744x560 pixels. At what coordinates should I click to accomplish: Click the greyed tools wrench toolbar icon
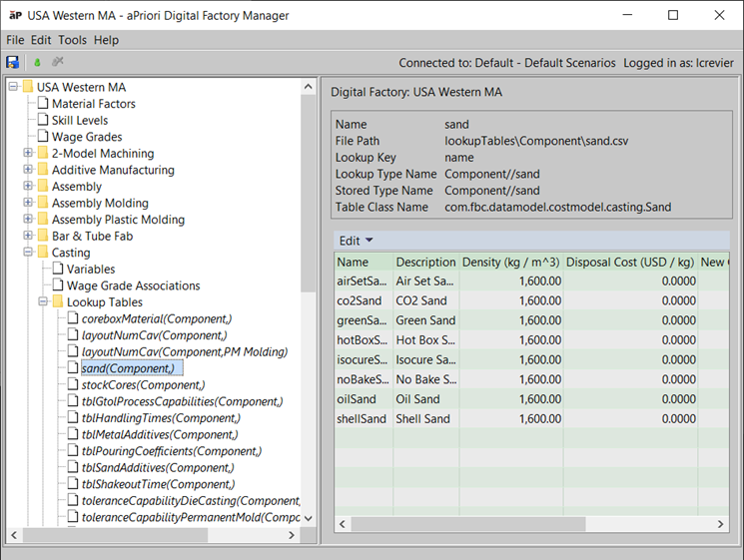pyautogui.click(x=57, y=62)
